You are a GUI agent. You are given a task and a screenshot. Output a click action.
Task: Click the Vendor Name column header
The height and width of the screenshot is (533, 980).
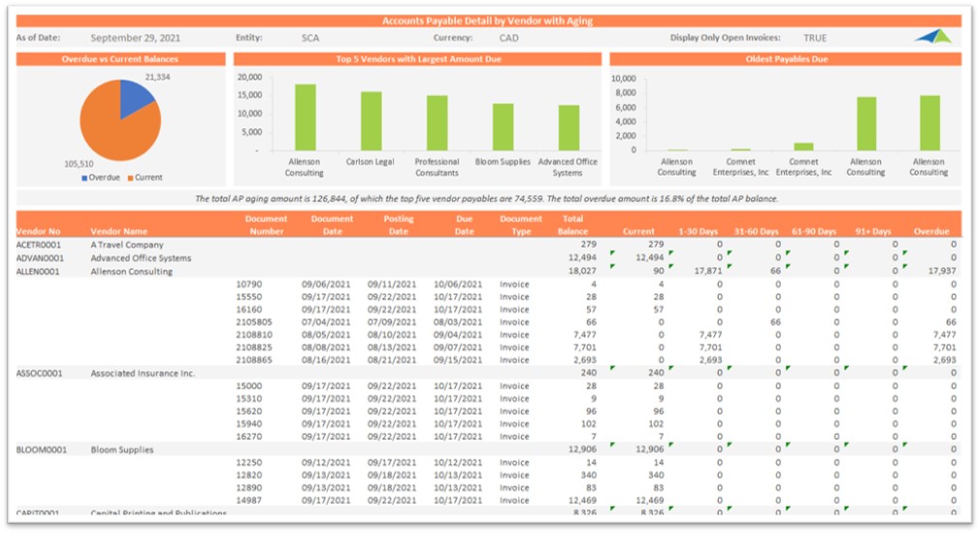(119, 232)
